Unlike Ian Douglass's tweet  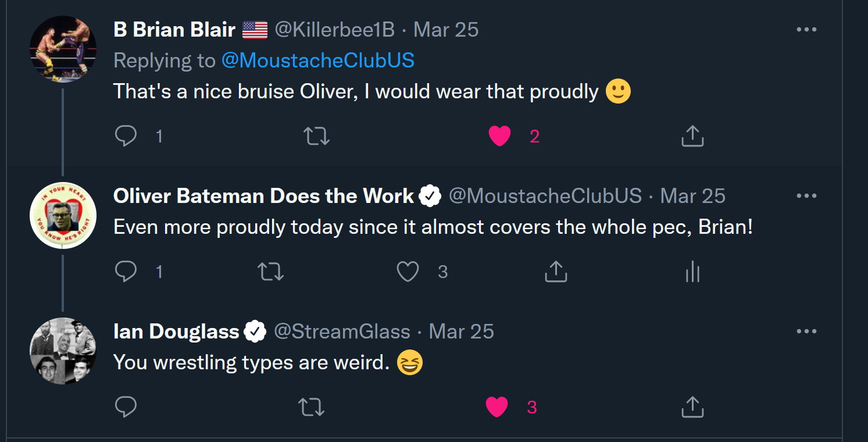click(496, 407)
